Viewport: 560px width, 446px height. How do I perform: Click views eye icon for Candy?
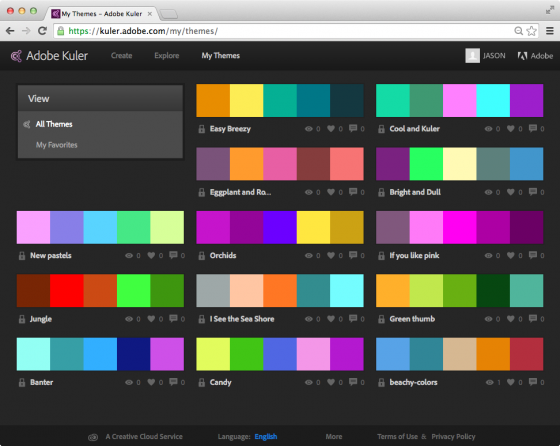[x=309, y=382]
